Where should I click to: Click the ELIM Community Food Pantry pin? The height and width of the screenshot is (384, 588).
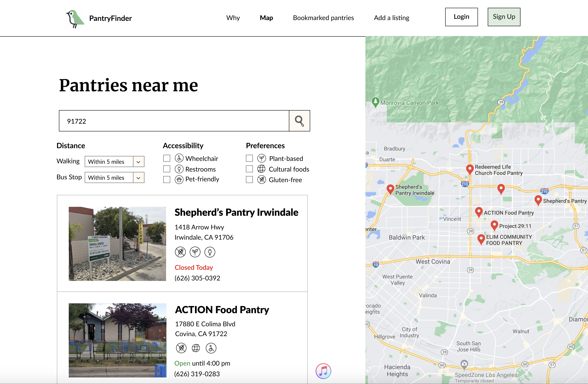click(x=481, y=238)
